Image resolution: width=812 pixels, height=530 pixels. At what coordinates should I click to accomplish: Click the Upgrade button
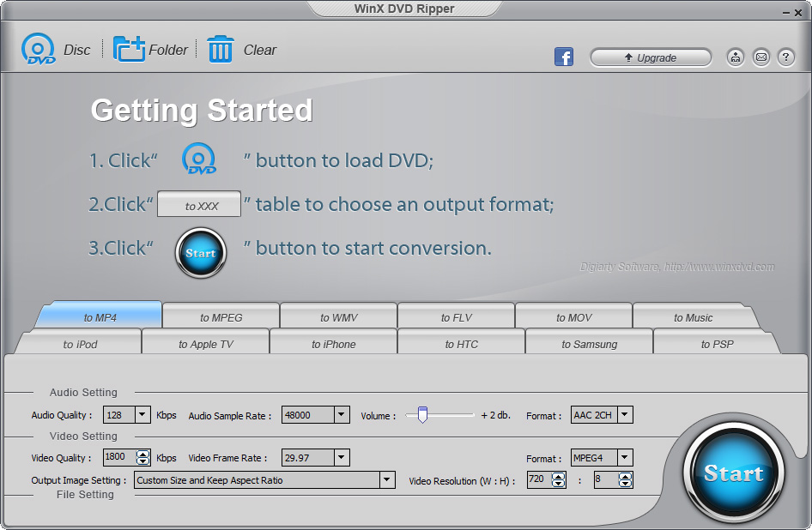click(x=651, y=57)
